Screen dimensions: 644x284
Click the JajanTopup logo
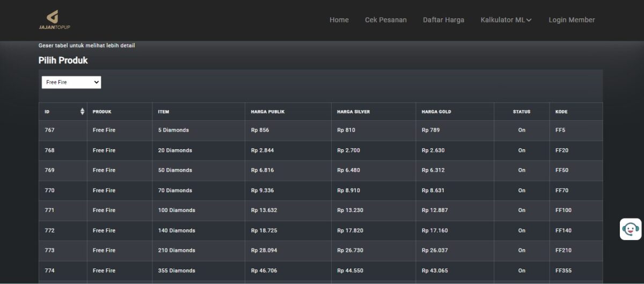(54, 20)
